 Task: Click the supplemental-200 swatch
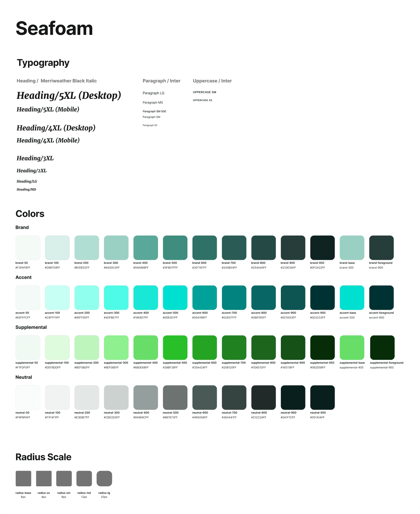coord(87,348)
